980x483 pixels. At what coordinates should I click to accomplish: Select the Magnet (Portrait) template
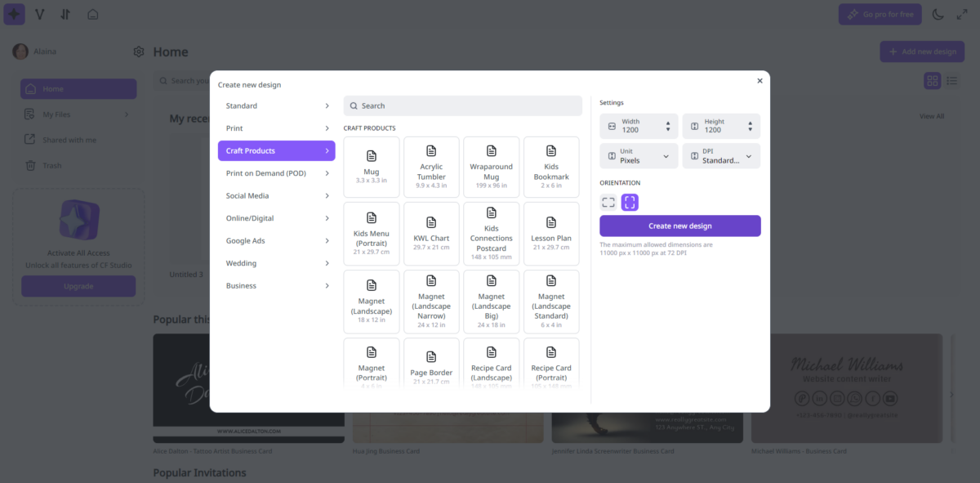coord(372,362)
